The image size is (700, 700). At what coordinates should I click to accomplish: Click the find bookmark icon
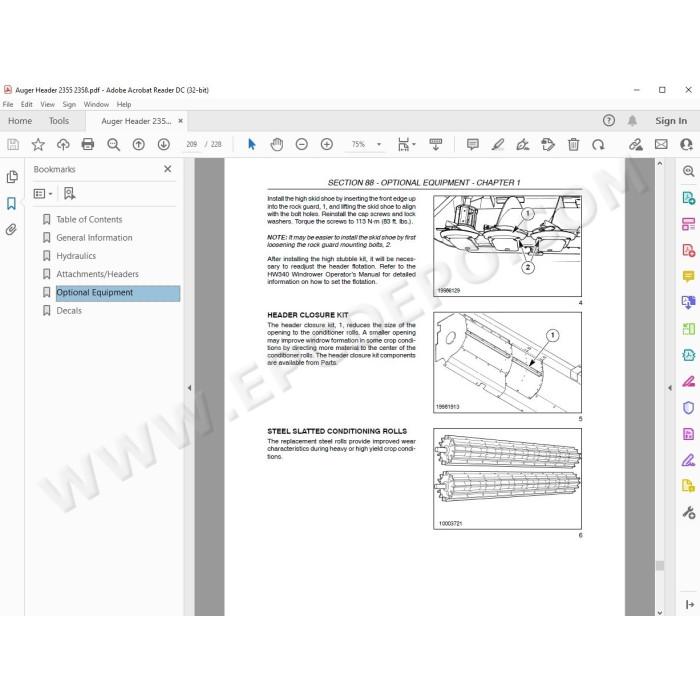(x=69, y=193)
